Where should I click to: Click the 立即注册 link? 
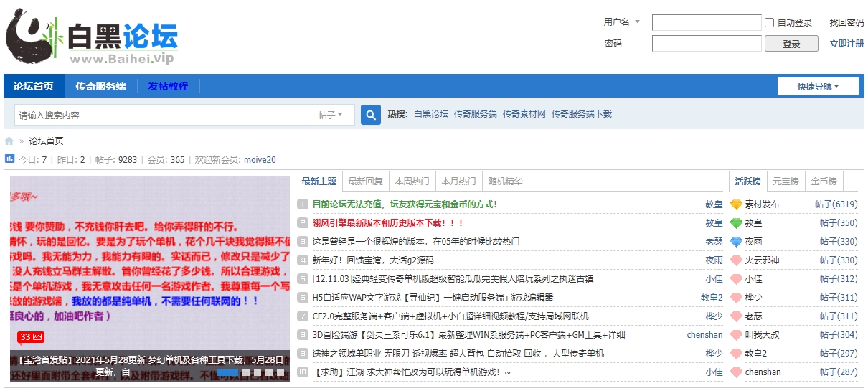point(846,44)
